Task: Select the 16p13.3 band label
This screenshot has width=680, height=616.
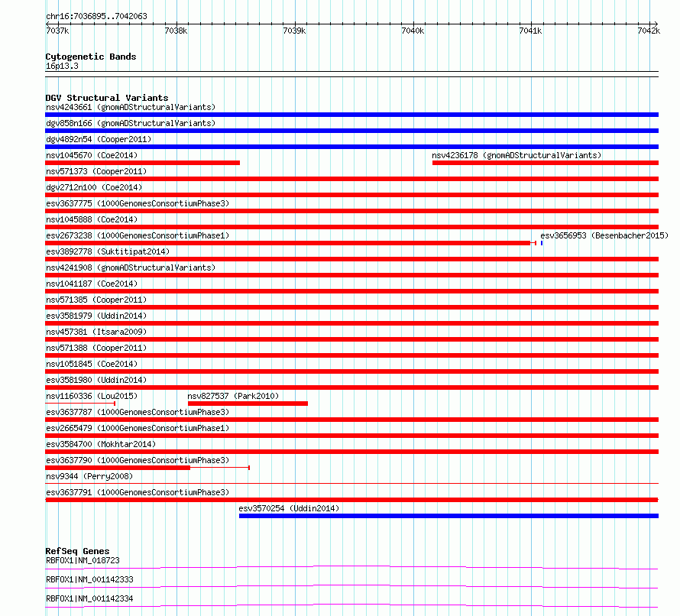Action: pyautogui.click(x=62, y=66)
